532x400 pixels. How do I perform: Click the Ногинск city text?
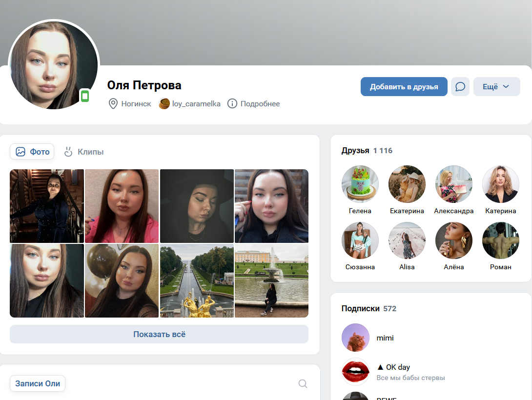(x=136, y=104)
